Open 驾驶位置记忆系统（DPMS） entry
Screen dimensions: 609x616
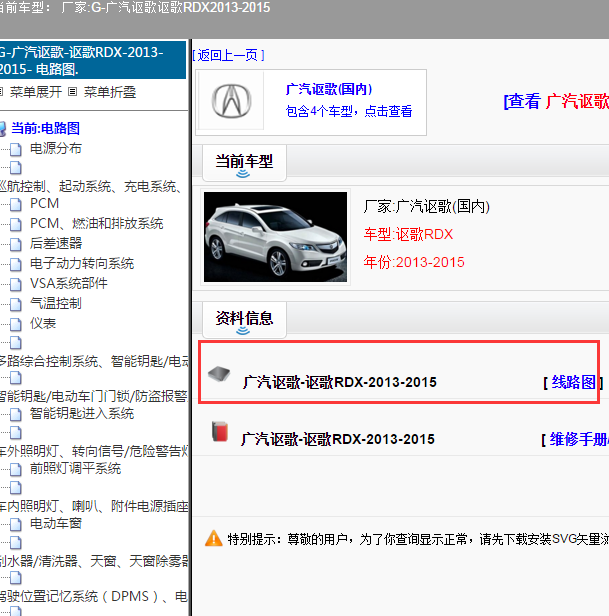(94, 596)
